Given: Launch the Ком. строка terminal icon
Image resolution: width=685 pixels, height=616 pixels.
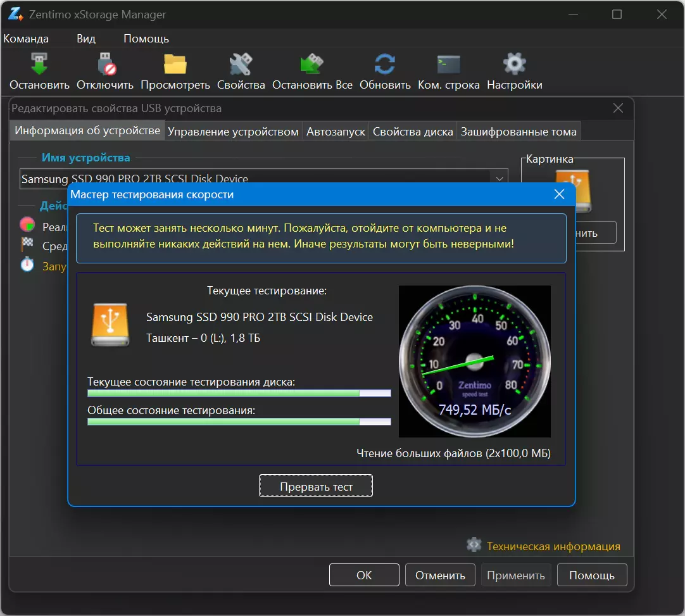Looking at the screenshot, I should pyautogui.click(x=449, y=65).
